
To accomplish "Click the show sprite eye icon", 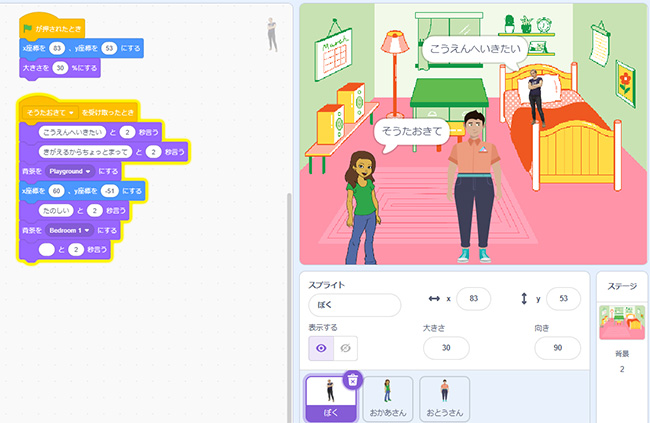I will 321,348.
